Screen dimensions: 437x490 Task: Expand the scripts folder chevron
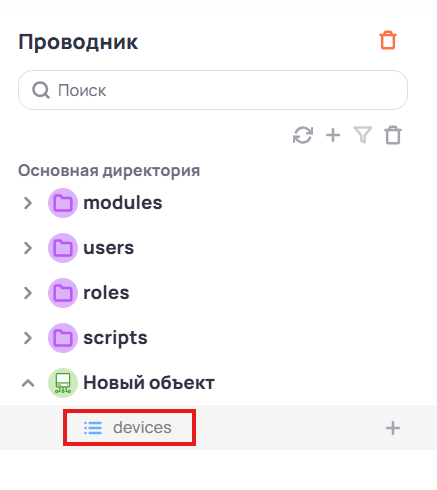(x=28, y=338)
